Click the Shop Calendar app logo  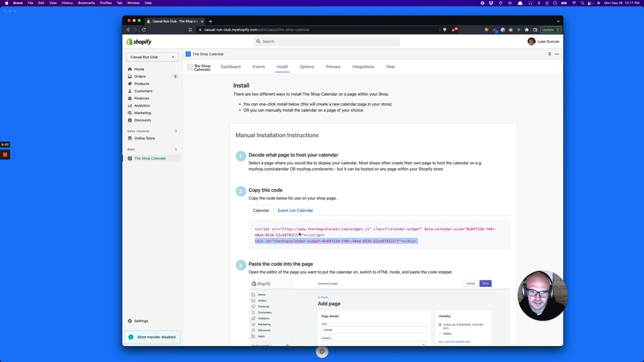199,67
